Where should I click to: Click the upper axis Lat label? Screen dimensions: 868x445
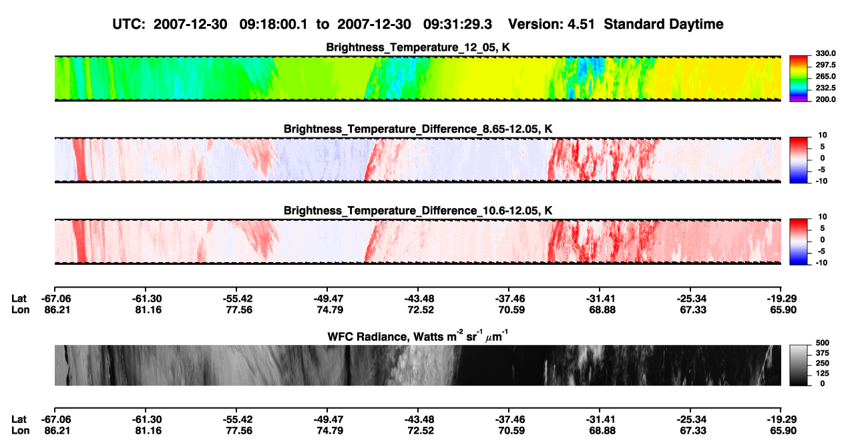click(x=19, y=298)
